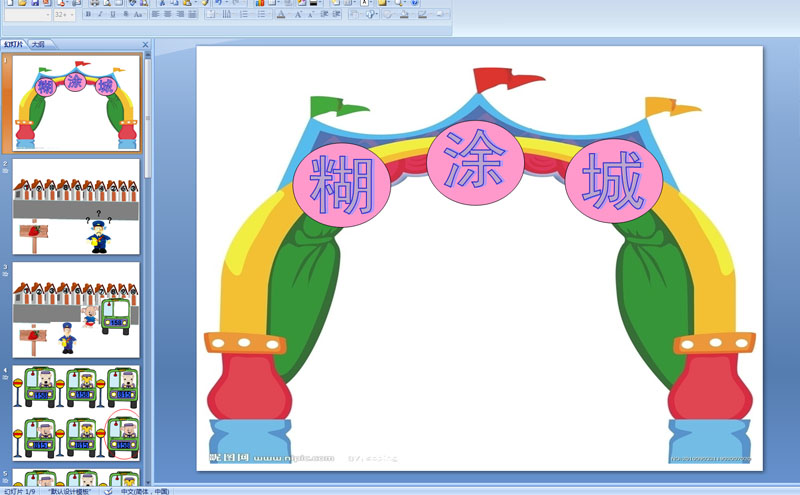Open black-and-white color mode swatch
800x495 pixels.
click(x=313, y=3)
